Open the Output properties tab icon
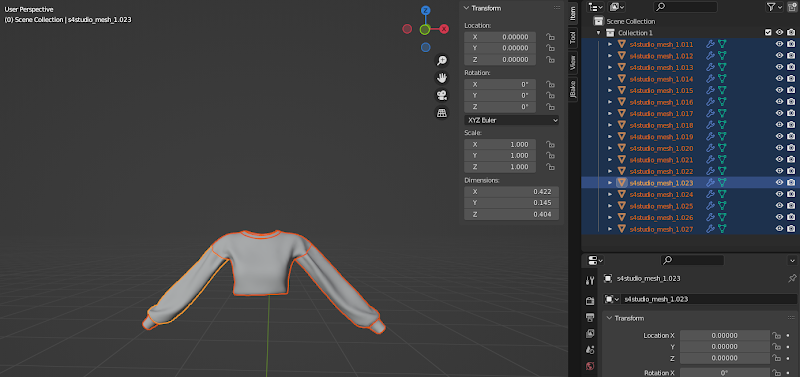The width and height of the screenshot is (800, 377). (590, 317)
